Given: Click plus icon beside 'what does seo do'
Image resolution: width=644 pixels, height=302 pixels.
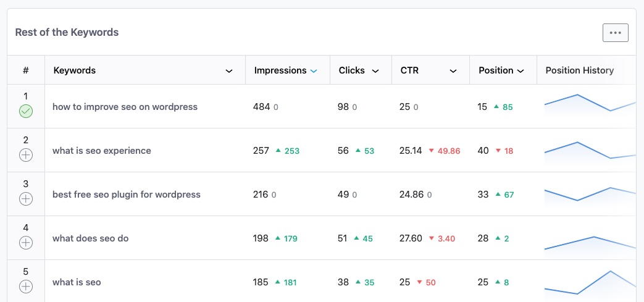Looking at the screenshot, I should coord(26,243).
